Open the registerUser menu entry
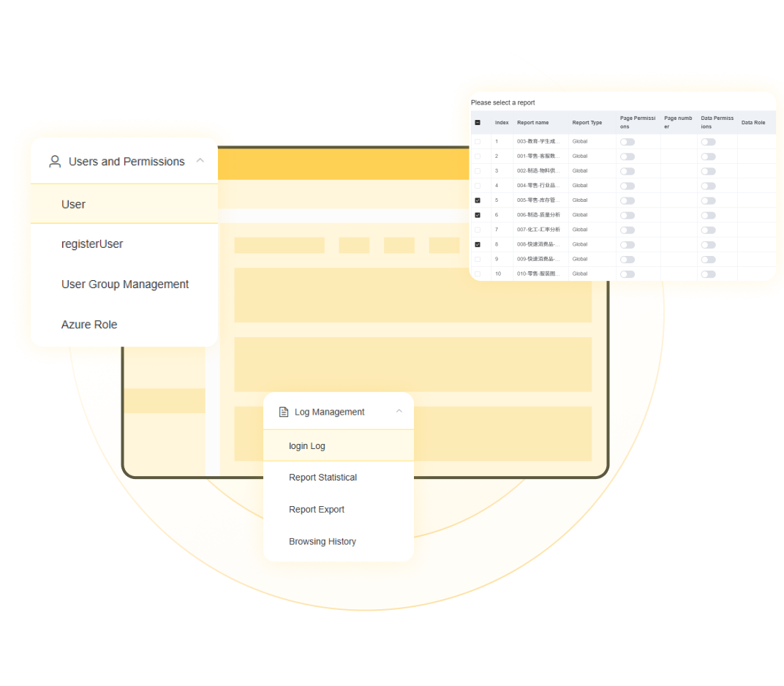Screen dimensions: 784x686 click(92, 244)
